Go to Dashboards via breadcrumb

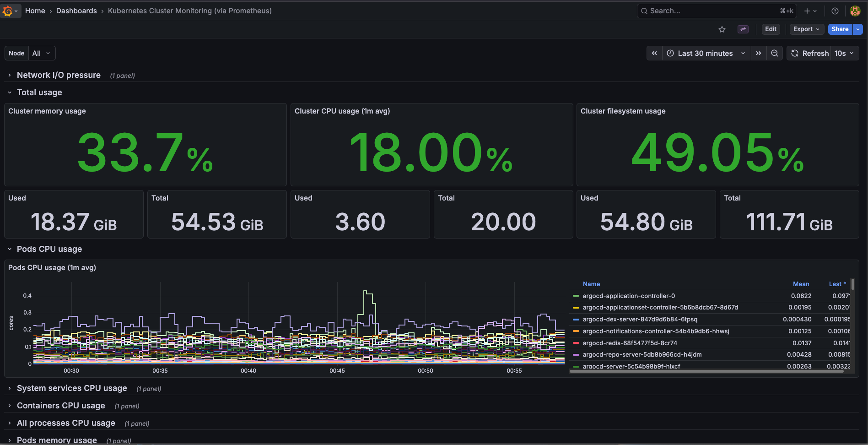[76, 11]
